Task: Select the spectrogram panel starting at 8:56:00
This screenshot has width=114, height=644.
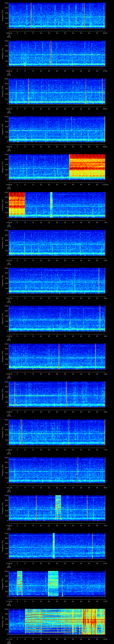Action: (x=57, y=53)
